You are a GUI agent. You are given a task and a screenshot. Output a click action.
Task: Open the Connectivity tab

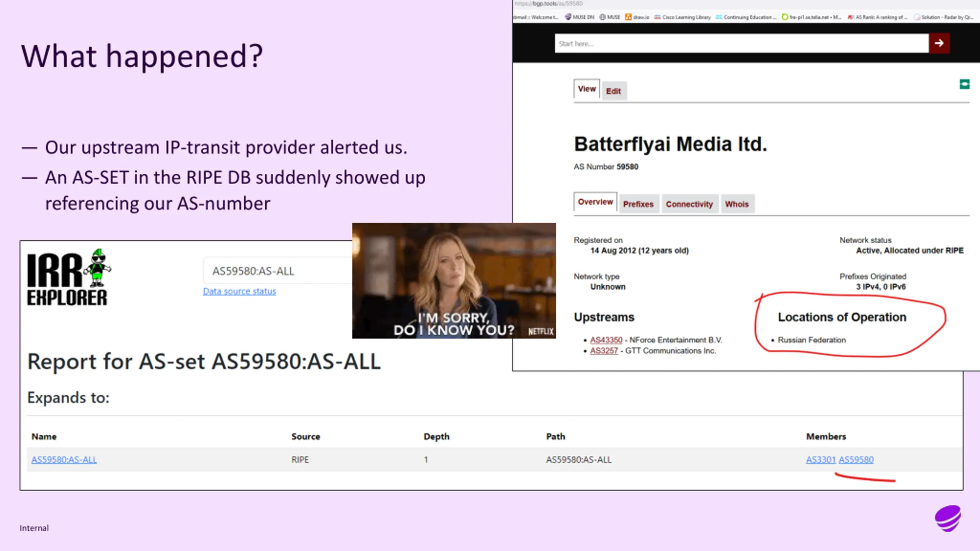click(689, 204)
